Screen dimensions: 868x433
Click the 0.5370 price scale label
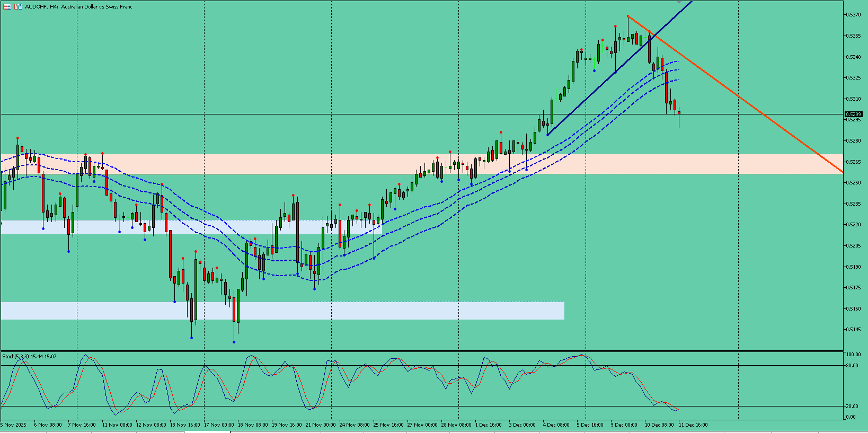(853, 15)
